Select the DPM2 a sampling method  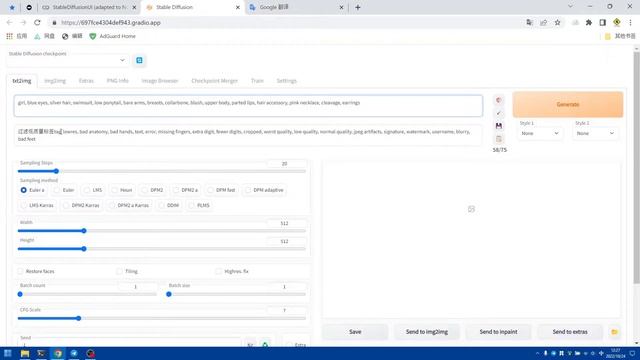pos(185,190)
